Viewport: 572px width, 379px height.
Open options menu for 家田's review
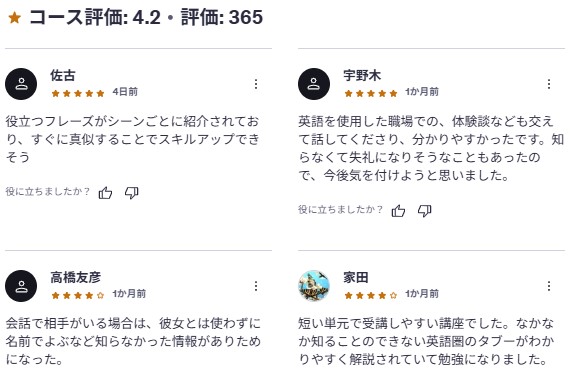point(549,286)
